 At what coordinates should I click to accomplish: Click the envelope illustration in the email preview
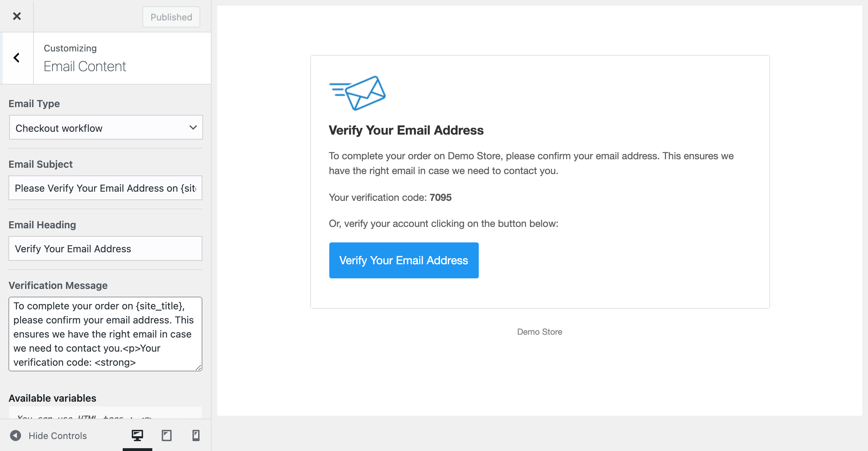[x=357, y=93]
